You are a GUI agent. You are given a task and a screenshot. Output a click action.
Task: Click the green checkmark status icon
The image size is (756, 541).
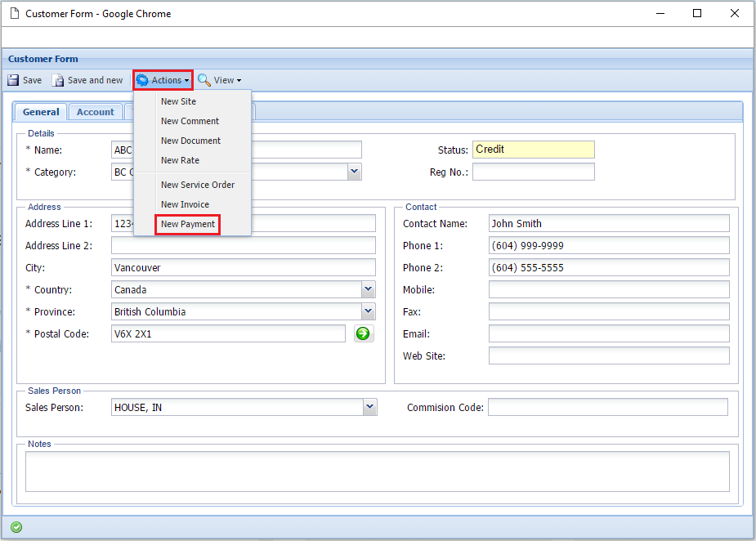(x=16, y=527)
